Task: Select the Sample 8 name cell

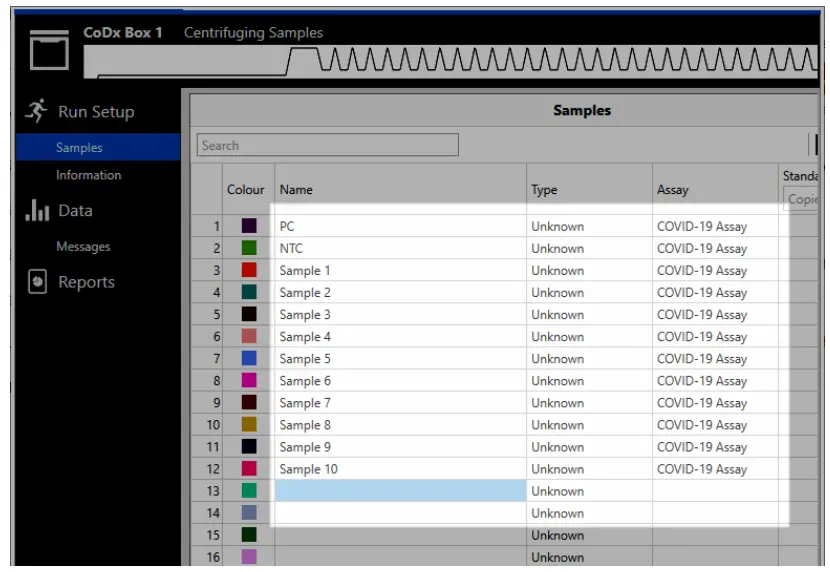Action: [400, 424]
